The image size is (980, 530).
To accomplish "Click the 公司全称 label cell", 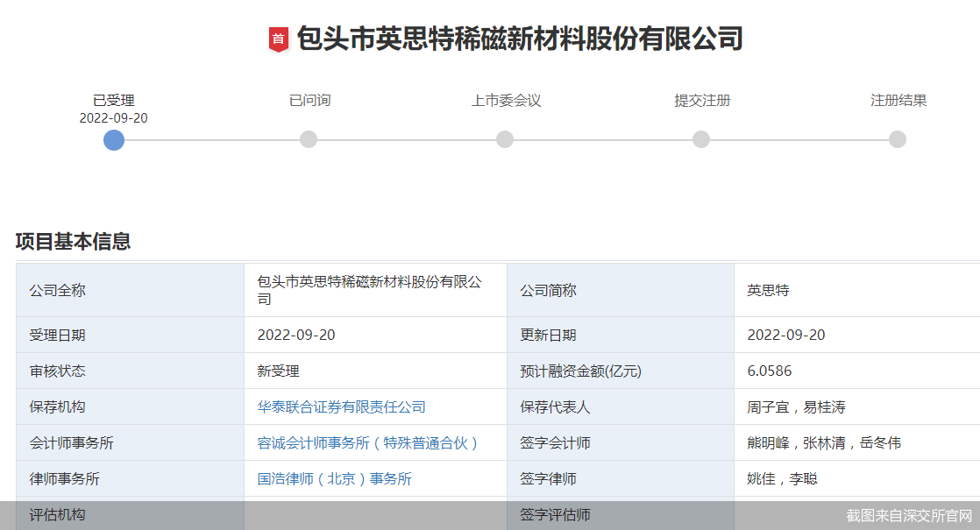I will [130, 290].
